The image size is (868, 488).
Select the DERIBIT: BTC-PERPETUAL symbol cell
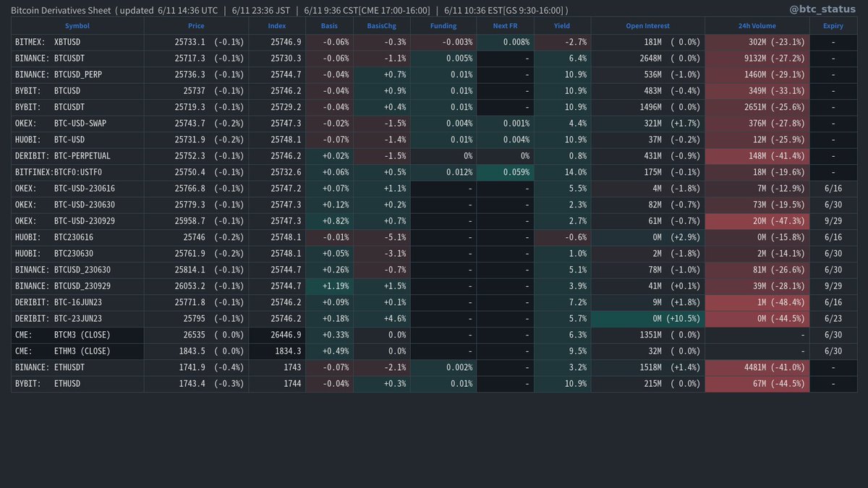pos(77,156)
